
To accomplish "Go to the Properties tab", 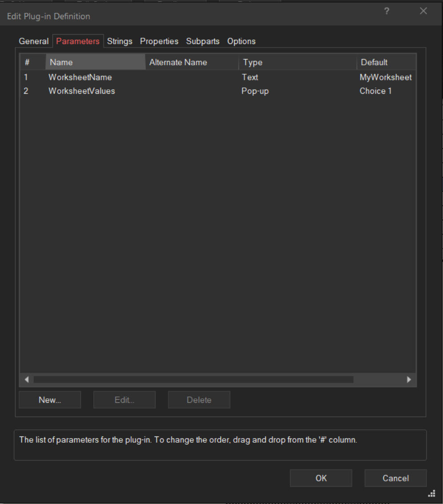I will 159,41.
